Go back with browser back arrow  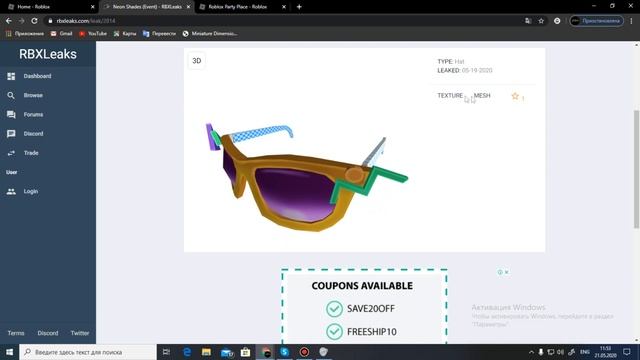point(9,20)
